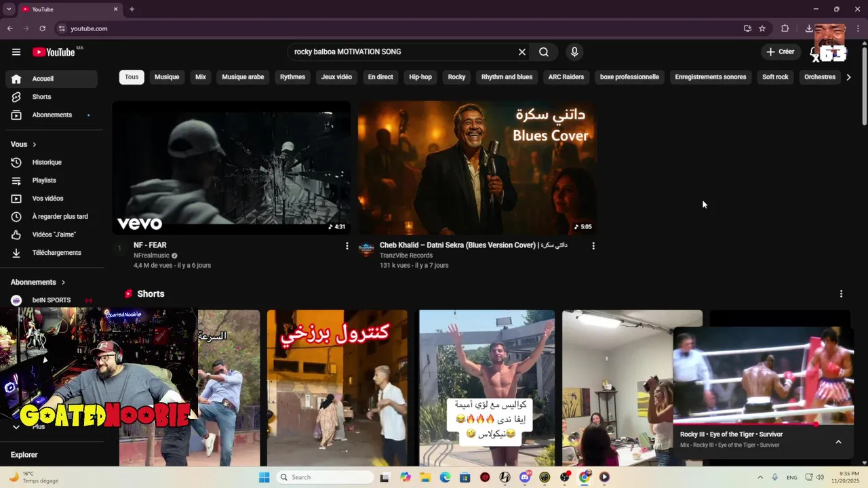
Task: Clear the search box text
Action: [522, 52]
